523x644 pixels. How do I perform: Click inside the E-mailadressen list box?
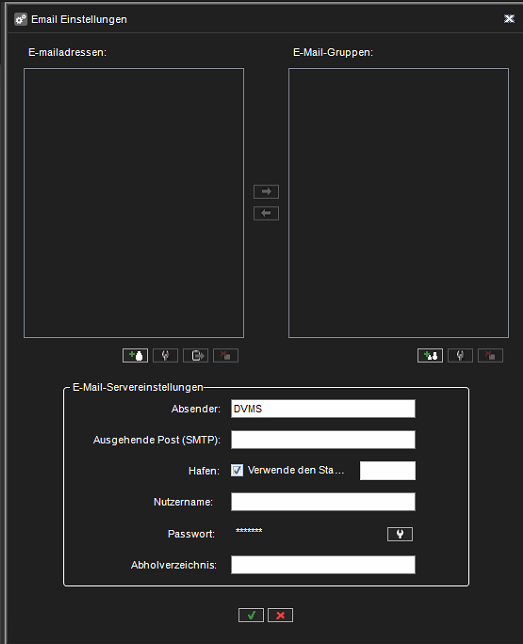134,203
